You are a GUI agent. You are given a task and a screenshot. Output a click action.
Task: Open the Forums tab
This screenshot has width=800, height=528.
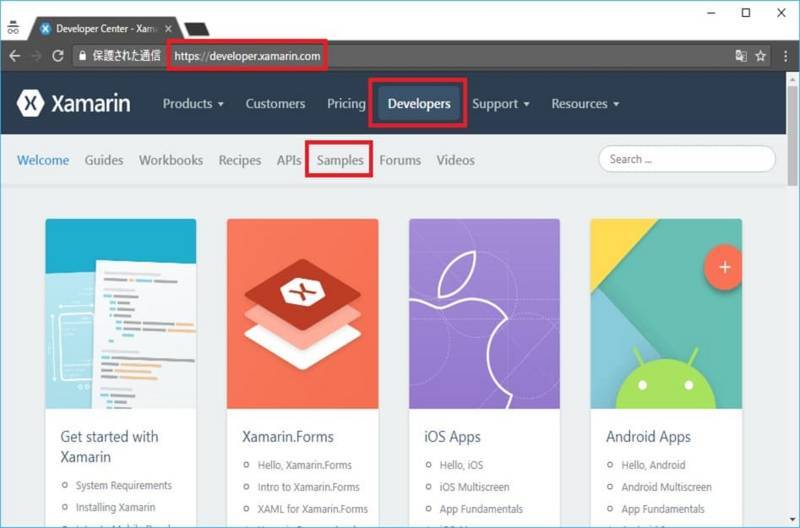coord(400,160)
